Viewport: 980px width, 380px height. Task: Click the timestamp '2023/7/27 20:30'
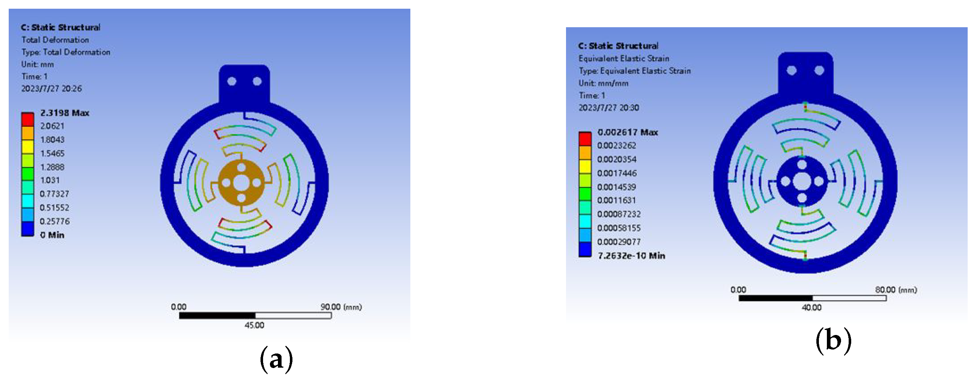[x=609, y=108]
